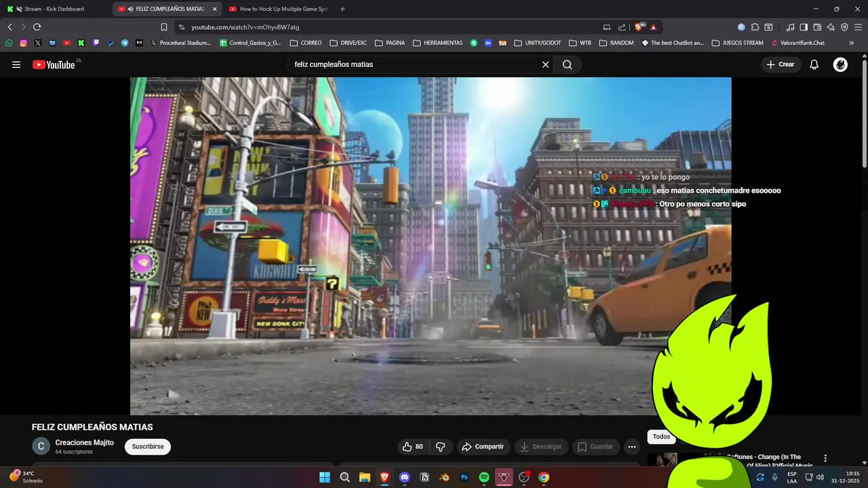
Task: Open the browser main menu
Action: coord(858,27)
